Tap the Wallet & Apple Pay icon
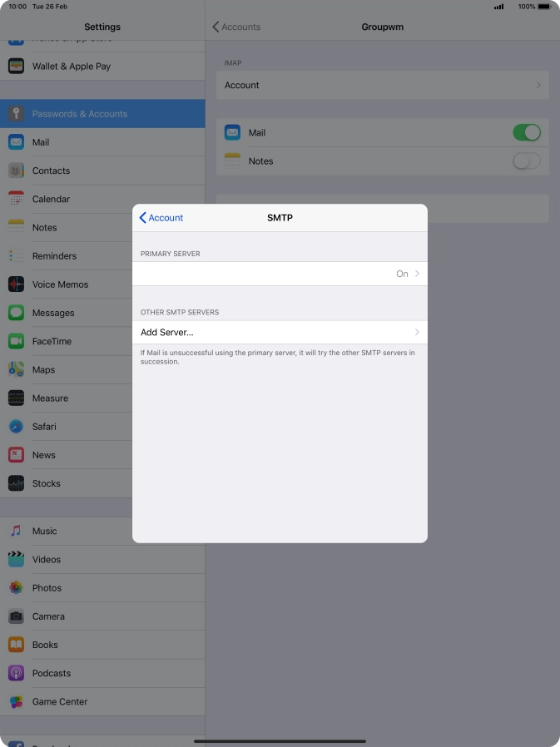 (16, 67)
